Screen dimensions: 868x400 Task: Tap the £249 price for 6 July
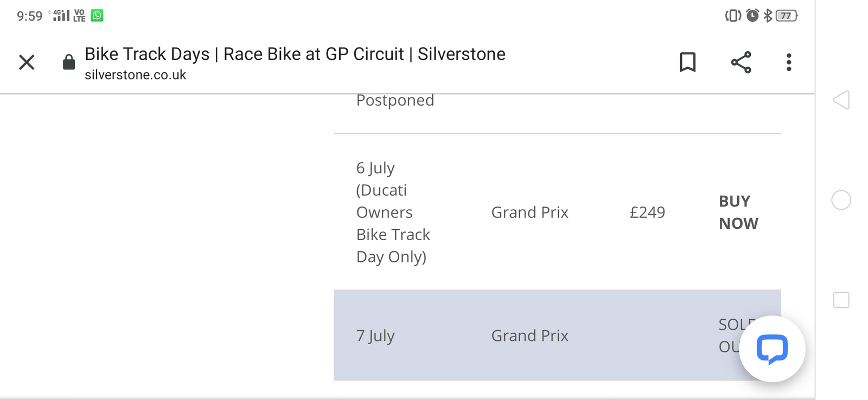647,212
